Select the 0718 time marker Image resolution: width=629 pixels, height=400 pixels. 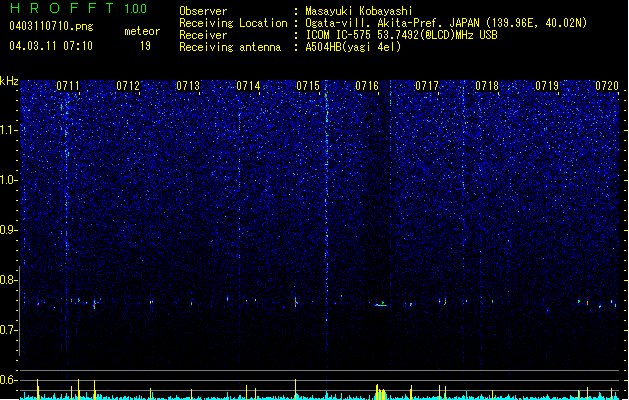coord(487,86)
